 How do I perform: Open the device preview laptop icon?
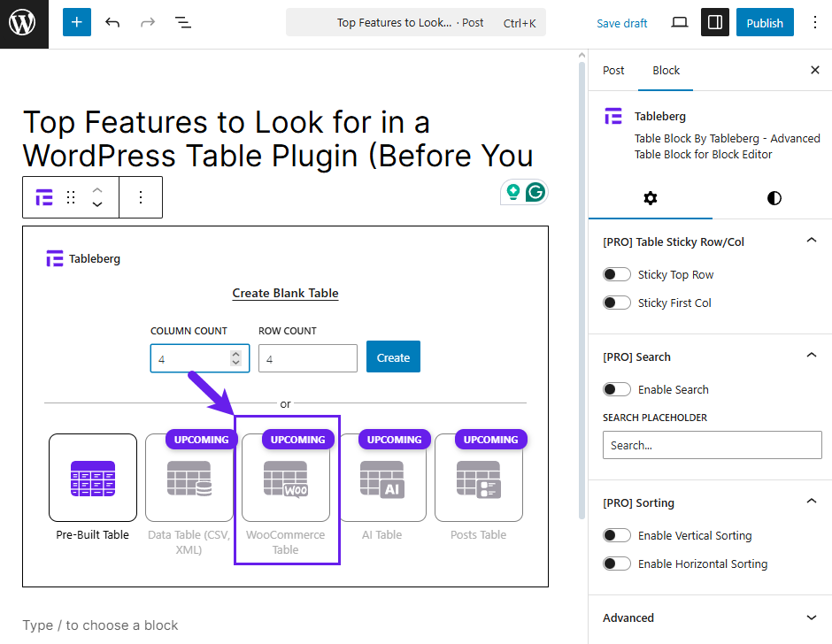tap(679, 22)
